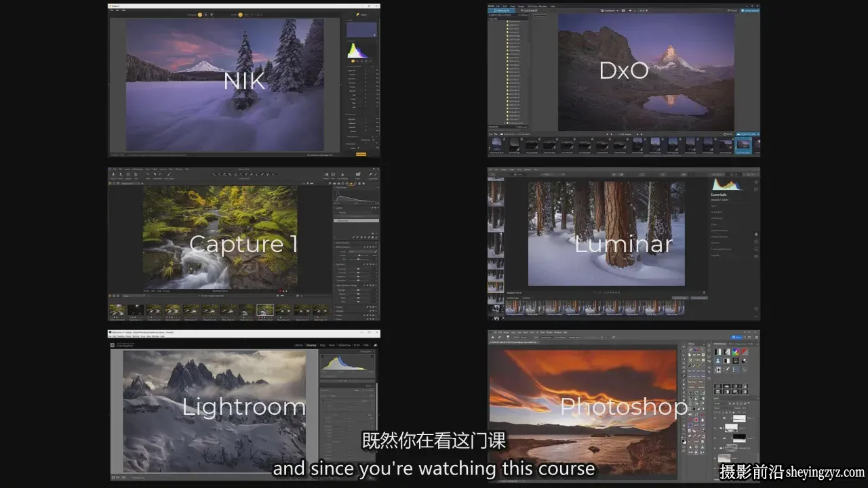Open the Print module in Lightroom
Screen dimensions: 868x488
[357, 345]
